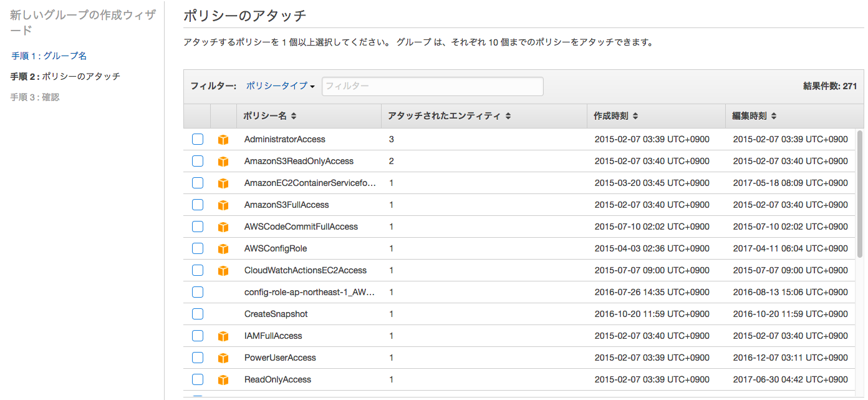This screenshot has height=400, width=868.
Task: Click the orange AWS managed icon beside AdministratorAccess
Action: pyautogui.click(x=223, y=140)
